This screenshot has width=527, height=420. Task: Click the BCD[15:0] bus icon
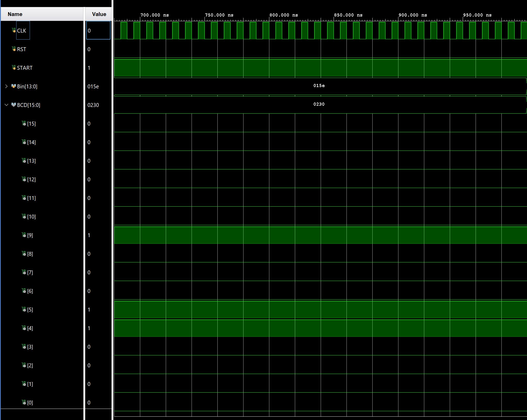click(x=14, y=105)
